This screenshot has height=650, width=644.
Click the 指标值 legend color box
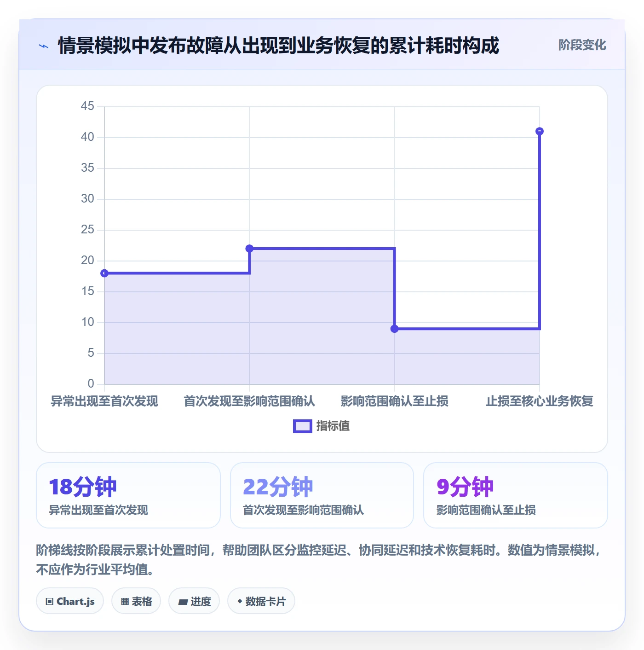[303, 426]
